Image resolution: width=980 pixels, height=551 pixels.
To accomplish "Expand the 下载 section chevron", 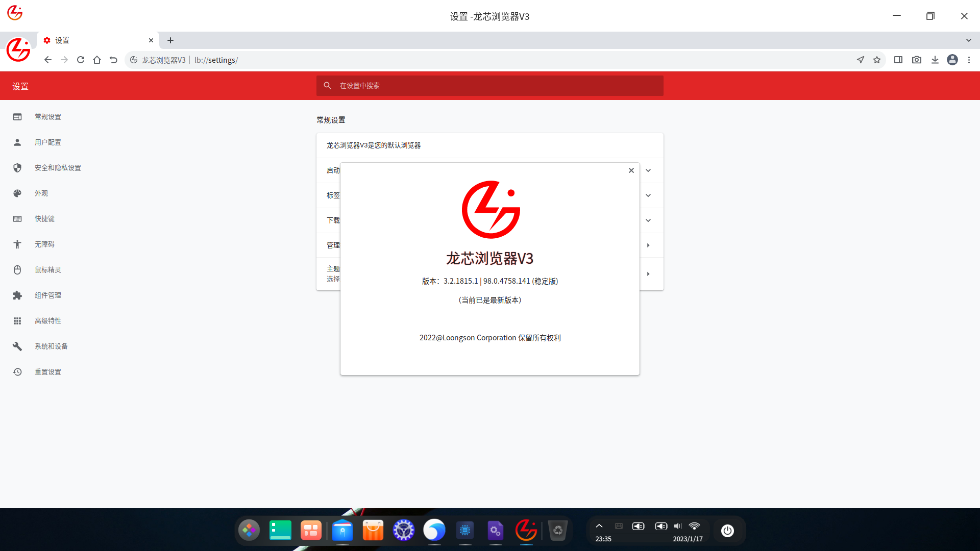I will [648, 220].
